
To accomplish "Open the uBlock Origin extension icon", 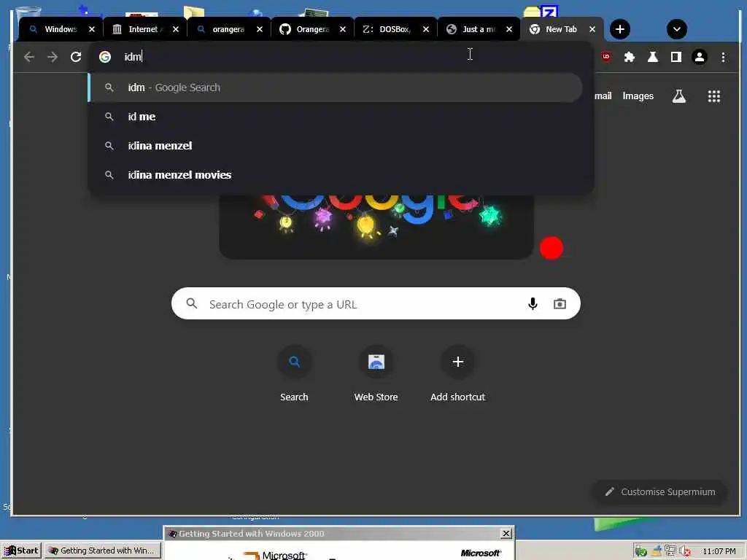I will [x=606, y=57].
